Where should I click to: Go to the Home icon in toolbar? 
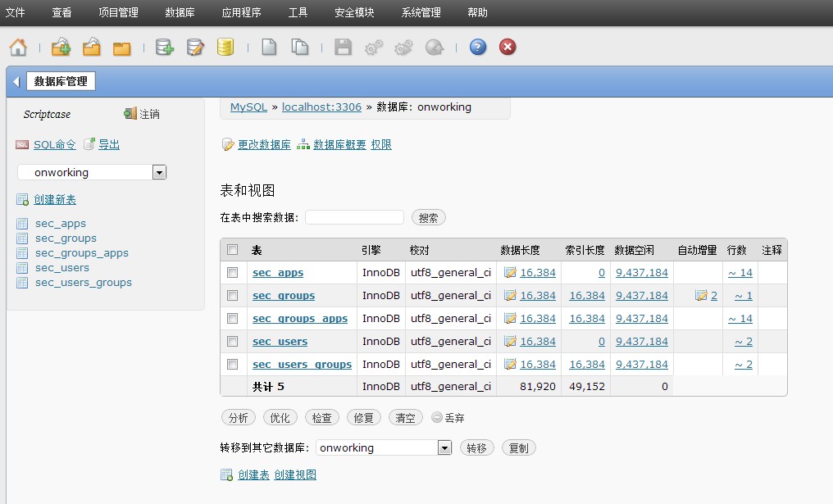tap(18, 48)
